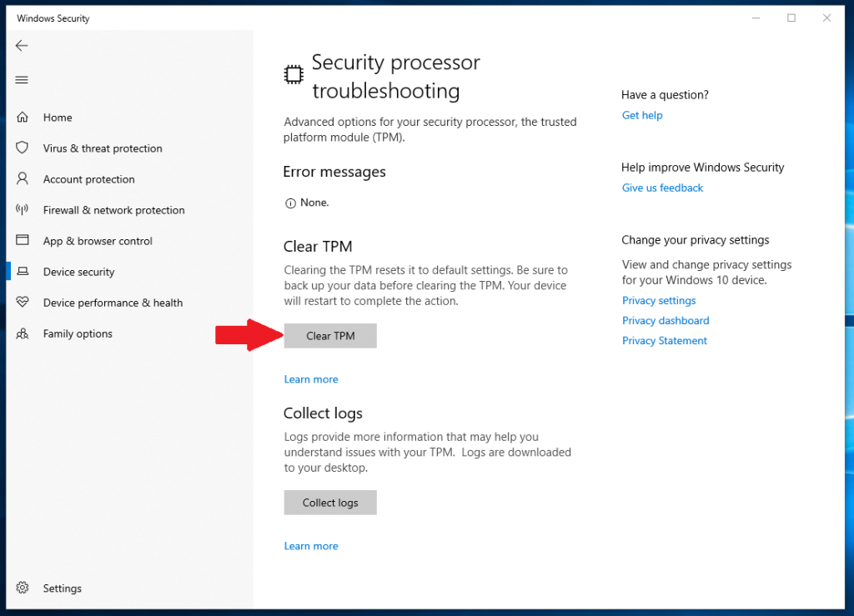
Task: Click the Account protection person icon
Action: (x=23, y=178)
